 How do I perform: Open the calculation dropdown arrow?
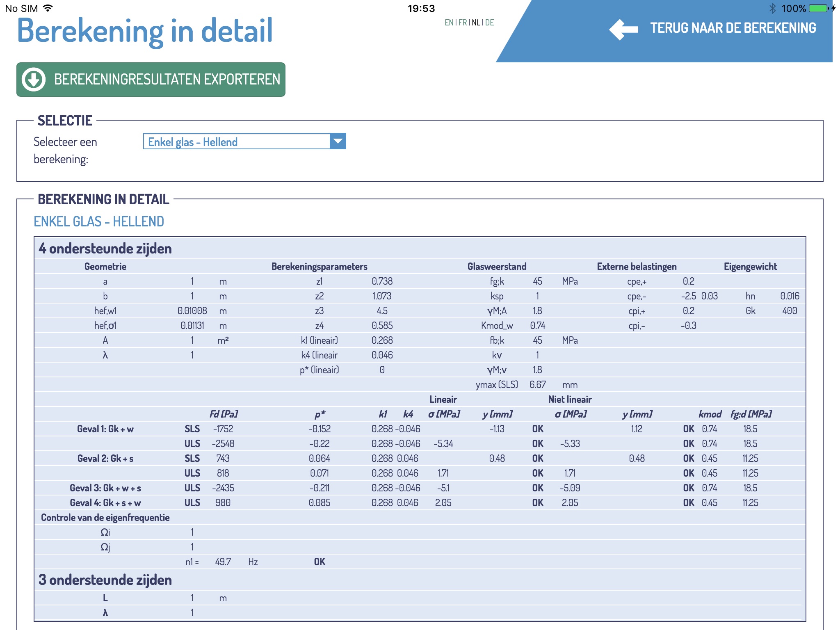(x=338, y=141)
